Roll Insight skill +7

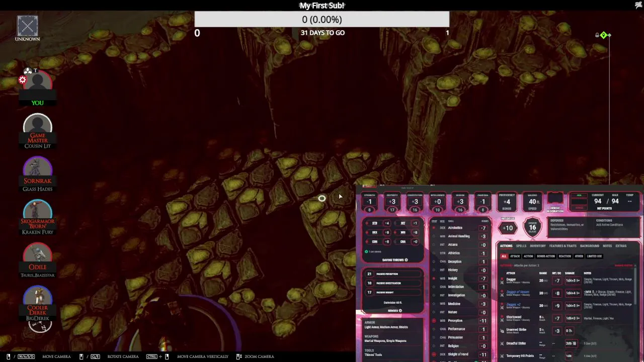coord(484,279)
